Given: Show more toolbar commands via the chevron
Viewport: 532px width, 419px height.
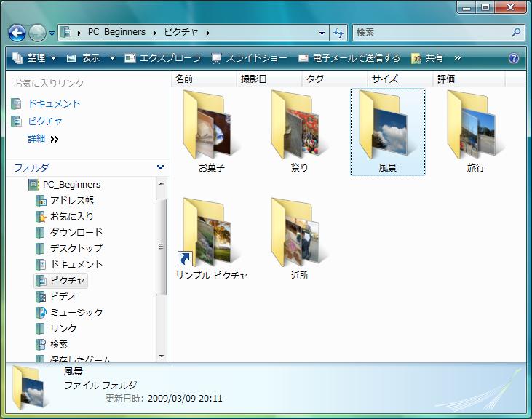Looking at the screenshot, I should pyautogui.click(x=457, y=58).
